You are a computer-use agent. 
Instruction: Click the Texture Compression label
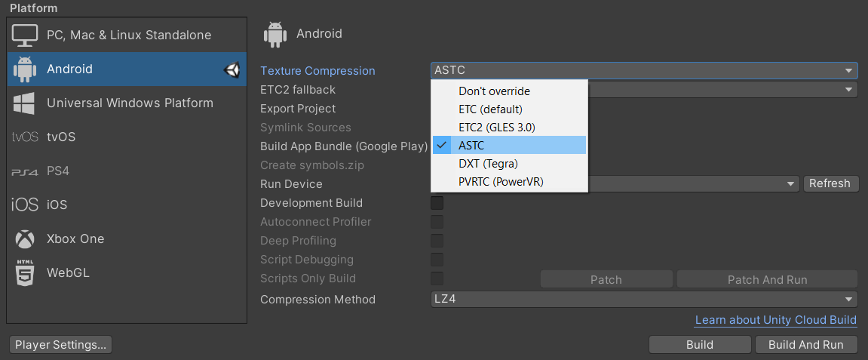point(317,71)
